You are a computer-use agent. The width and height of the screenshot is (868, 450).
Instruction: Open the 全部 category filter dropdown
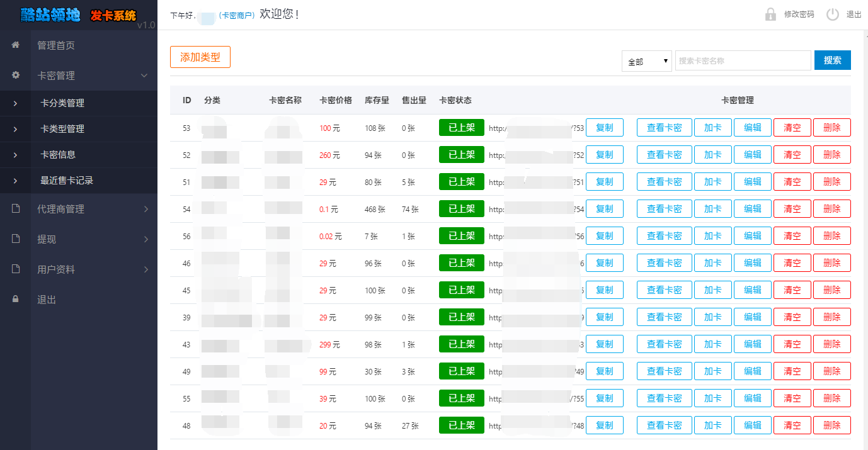[x=647, y=62]
